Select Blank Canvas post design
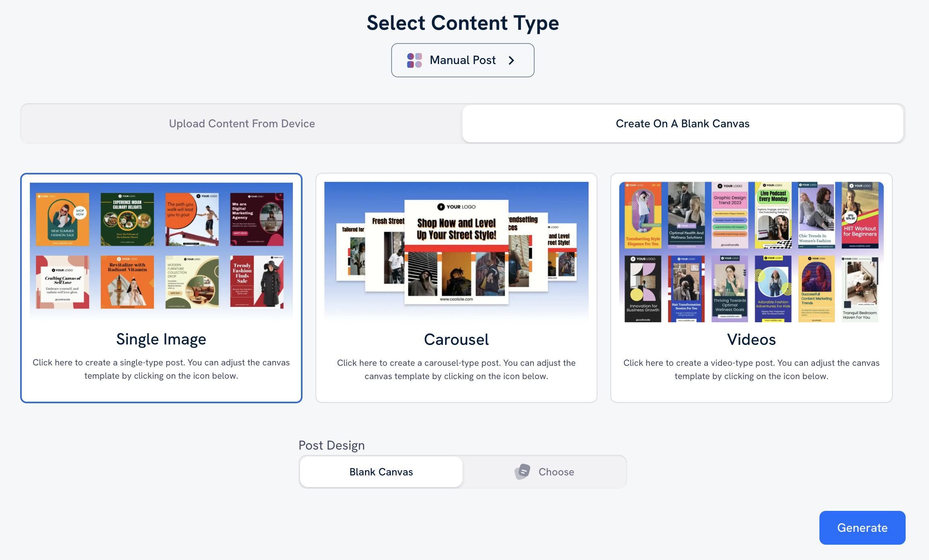 (381, 471)
